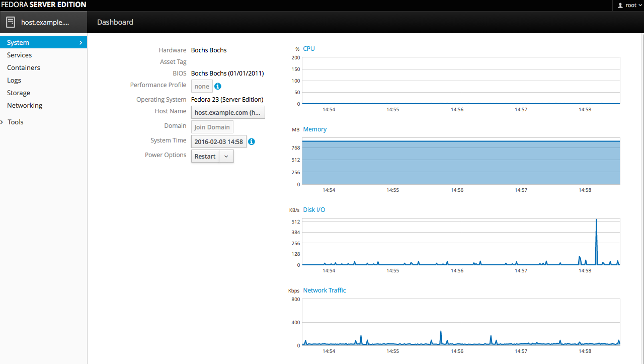Open the CPU graph link

pos(309,48)
